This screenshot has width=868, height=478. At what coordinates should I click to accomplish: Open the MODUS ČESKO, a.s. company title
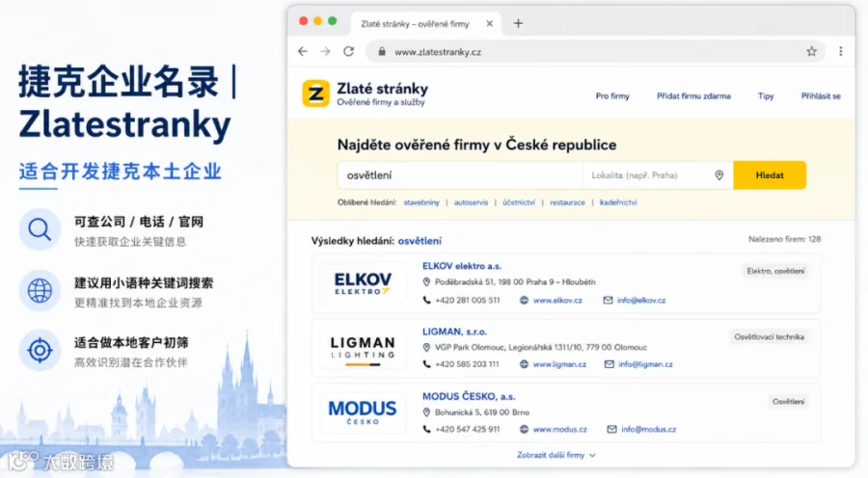(469, 397)
